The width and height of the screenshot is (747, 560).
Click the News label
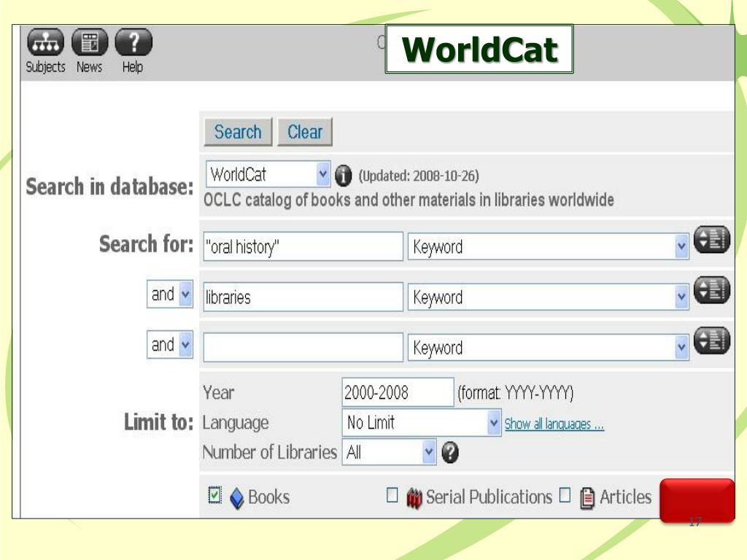(90, 67)
